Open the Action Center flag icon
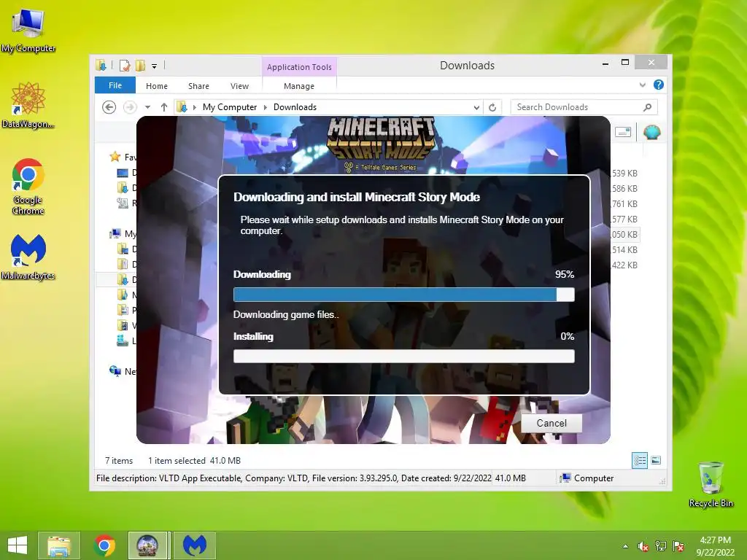Screen dimensions: 747x560 pyautogui.click(x=678, y=546)
